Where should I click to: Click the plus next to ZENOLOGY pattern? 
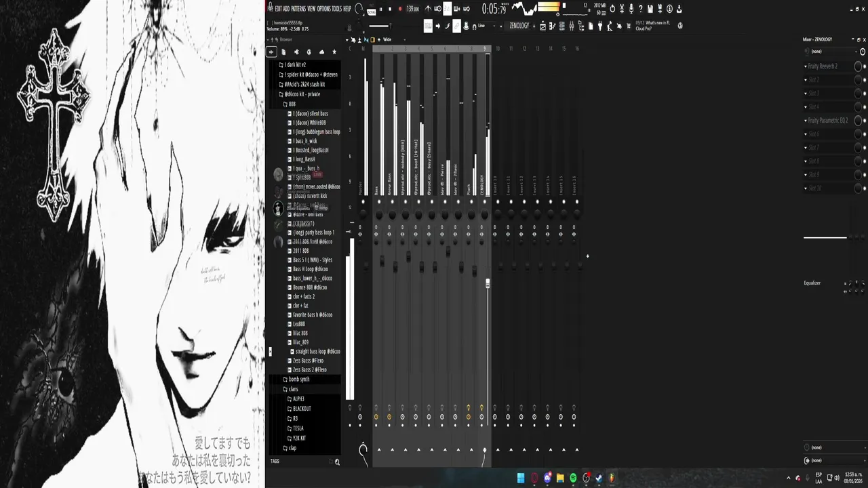pos(534,26)
